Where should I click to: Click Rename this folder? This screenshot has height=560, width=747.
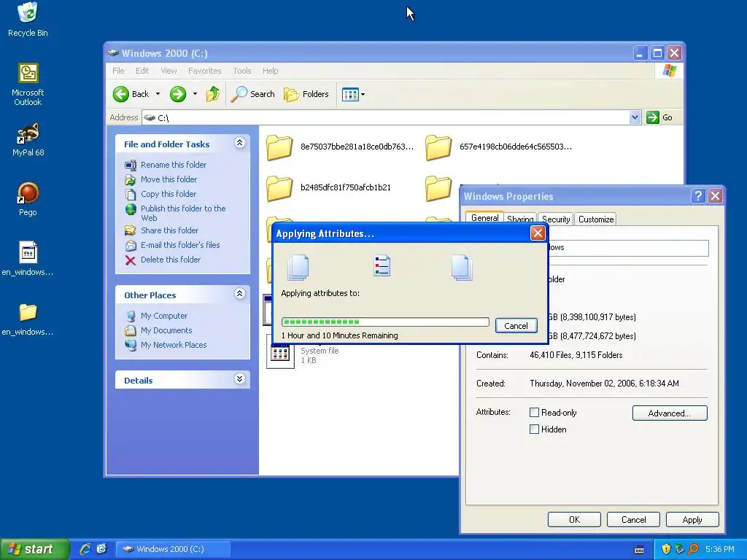pyautogui.click(x=174, y=165)
